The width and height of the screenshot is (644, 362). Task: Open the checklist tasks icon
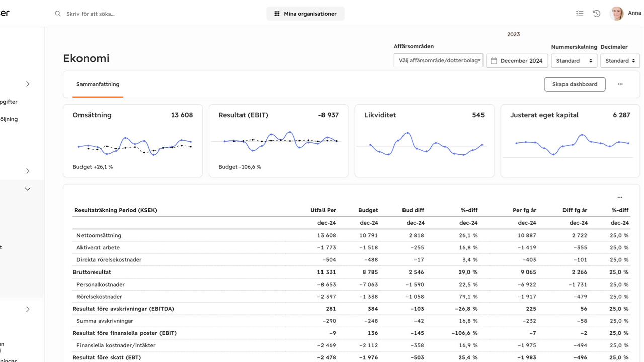580,14
